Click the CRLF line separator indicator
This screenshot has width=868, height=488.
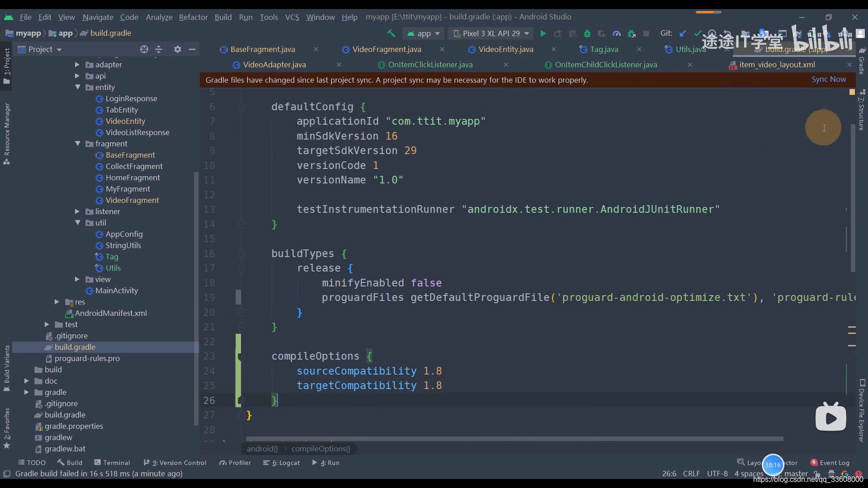[x=691, y=474]
